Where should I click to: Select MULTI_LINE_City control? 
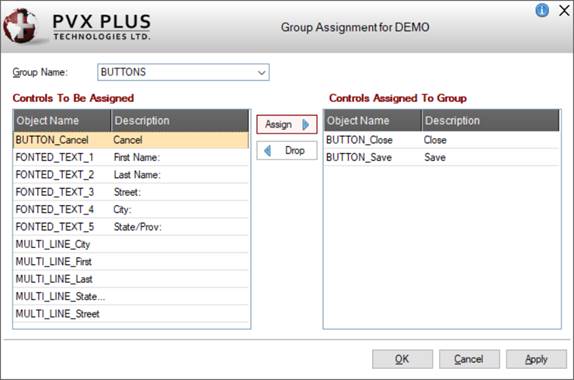click(x=131, y=244)
